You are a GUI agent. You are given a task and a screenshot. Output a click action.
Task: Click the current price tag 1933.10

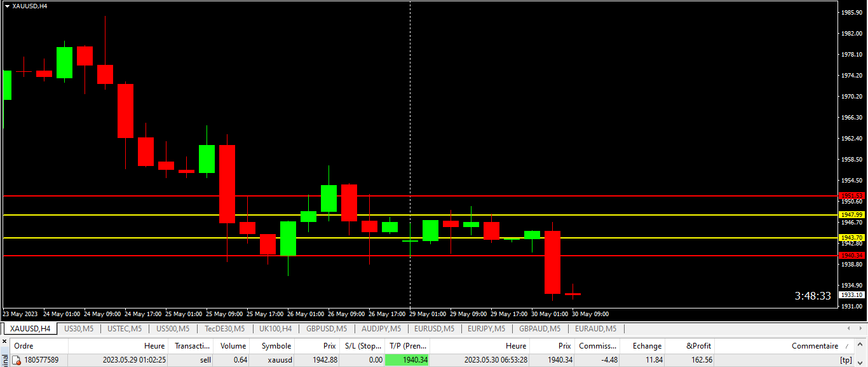pyautogui.click(x=851, y=294)
